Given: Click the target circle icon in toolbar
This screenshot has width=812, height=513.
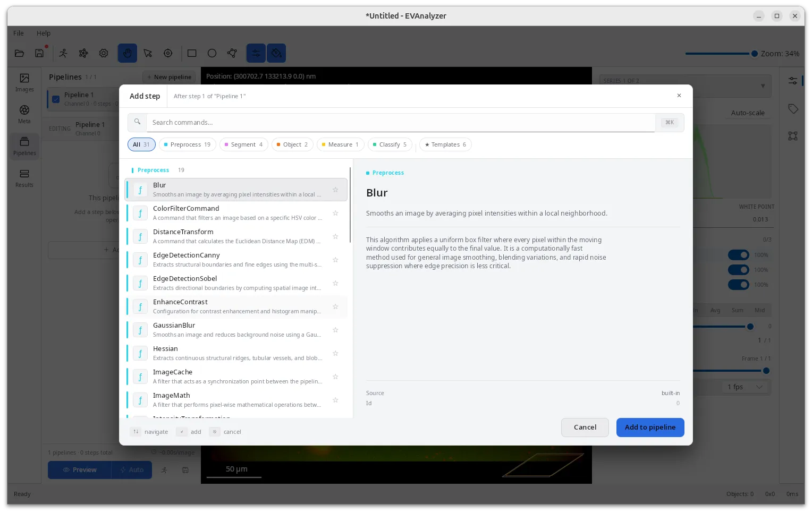Looking at the screenshot, I should [x=168, y=53].
